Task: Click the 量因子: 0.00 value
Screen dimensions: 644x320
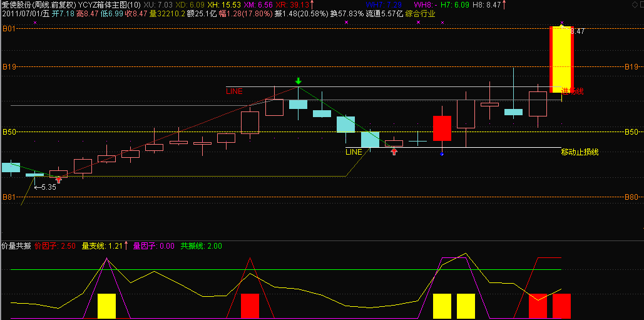Action: (154, 245)
